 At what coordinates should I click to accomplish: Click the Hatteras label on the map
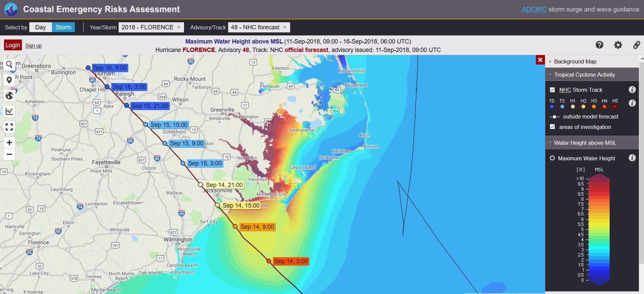tap(341, 151)
